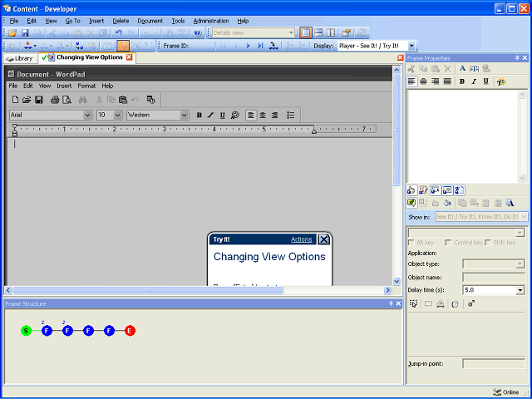532x399 pixels.
Task: Click the red and blue insert path icon
Action: click(28, 46)
